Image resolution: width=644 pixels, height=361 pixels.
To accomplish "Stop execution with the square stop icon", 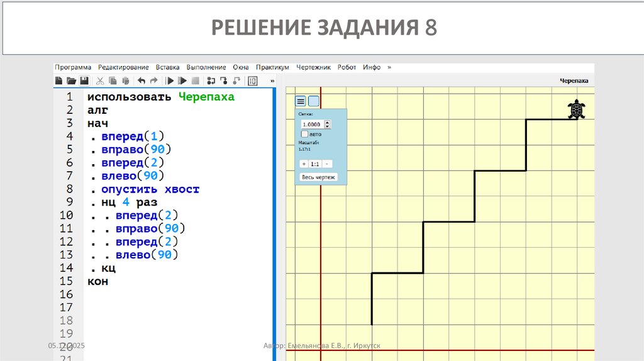I will (196, 81).
